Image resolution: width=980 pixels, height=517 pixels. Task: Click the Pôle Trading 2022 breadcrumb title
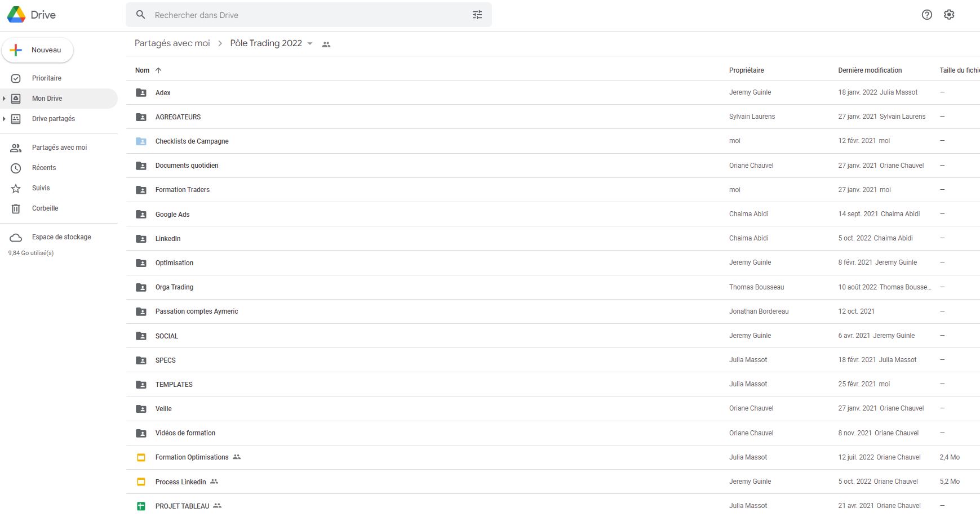click(266, 43)
